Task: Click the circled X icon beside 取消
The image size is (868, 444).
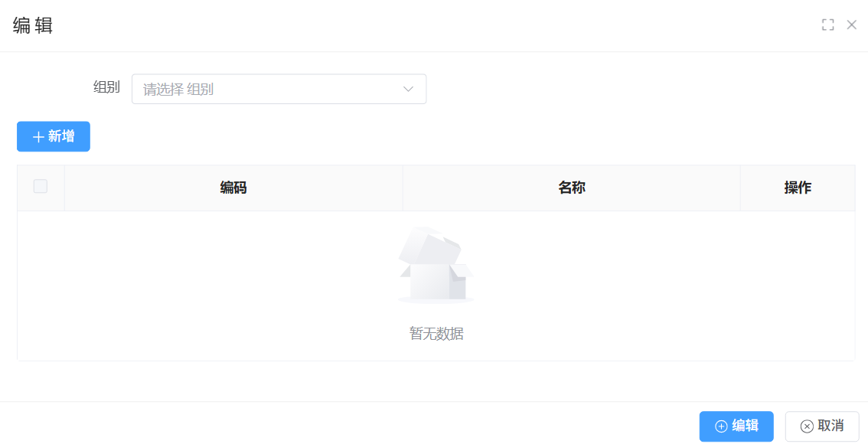Action: tap(807, 426)
